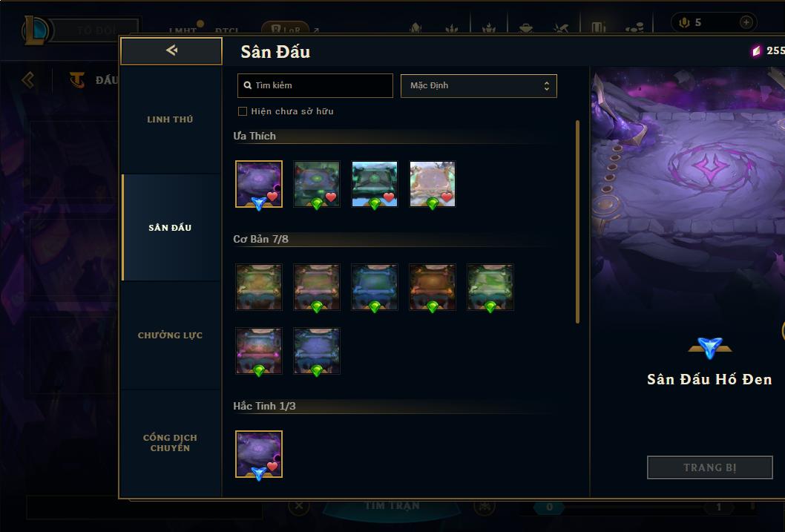Viewport: 785px width, 532px height.
Task: Toggle the heart on the Hắc Tinh arena thumbnail
Action: (272, 467)
